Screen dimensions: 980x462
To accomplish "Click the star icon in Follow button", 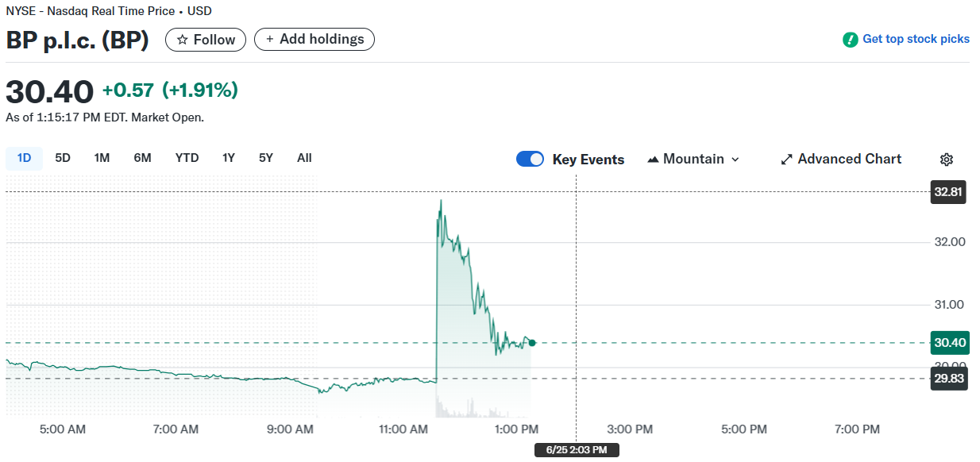I will pyautogui.click(x=182, y=40).
